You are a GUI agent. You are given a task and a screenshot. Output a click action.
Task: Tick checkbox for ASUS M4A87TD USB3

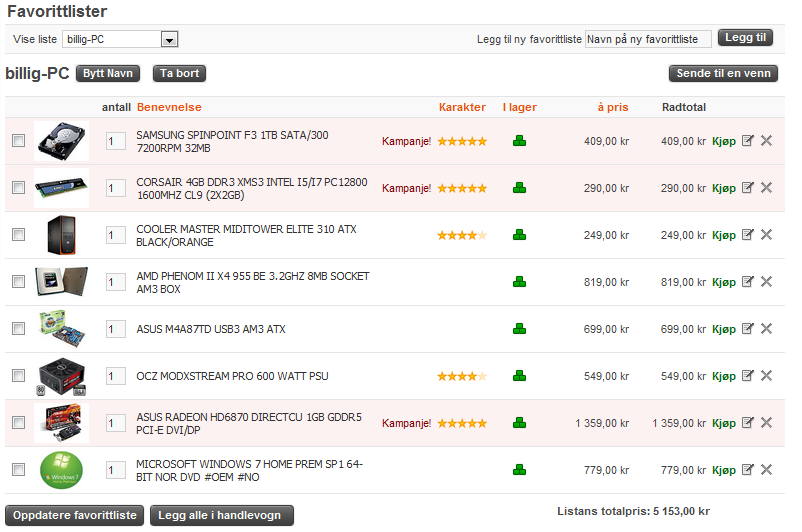pyautogui.click(x=18, y=329)
